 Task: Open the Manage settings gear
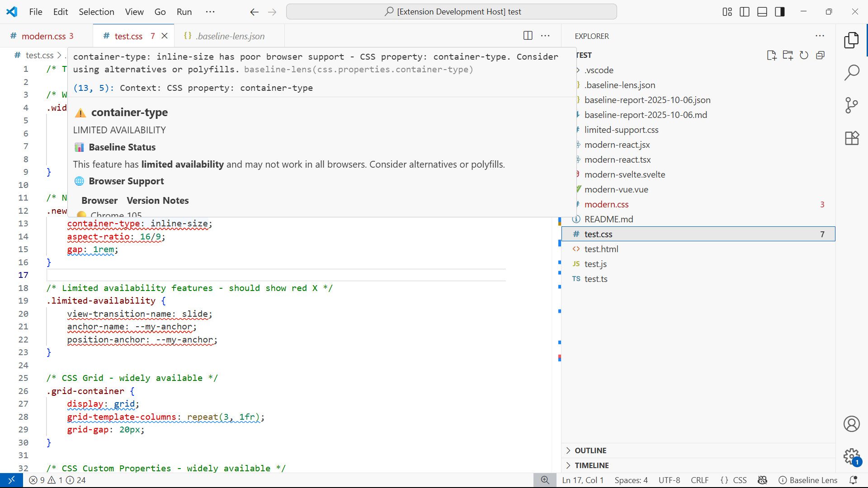(852, 456)
